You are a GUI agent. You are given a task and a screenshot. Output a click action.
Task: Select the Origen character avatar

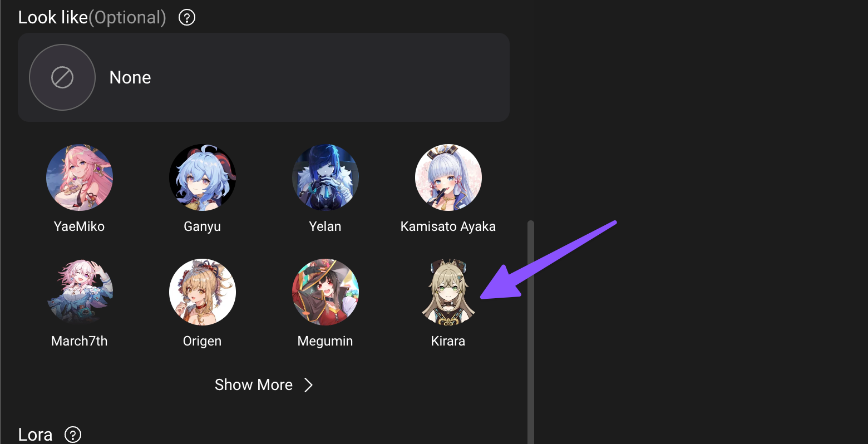pyautogui.click(x=203, y=292)
